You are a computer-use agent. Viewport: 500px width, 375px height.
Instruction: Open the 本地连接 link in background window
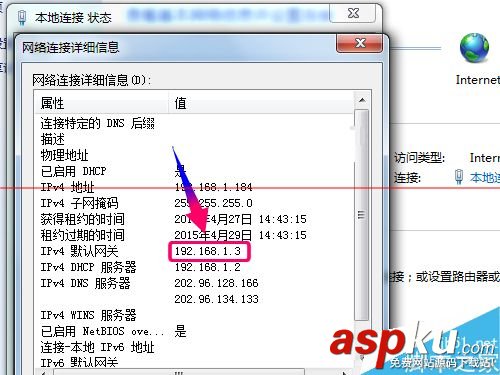(x=485, y=177)
